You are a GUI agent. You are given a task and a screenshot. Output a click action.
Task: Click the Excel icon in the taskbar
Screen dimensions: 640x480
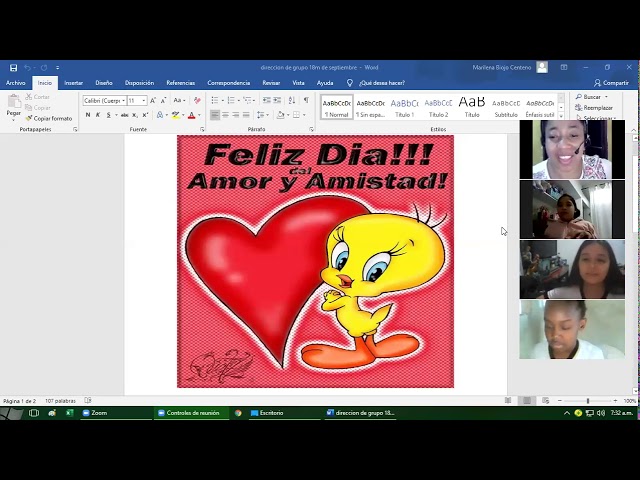[69, 413]
